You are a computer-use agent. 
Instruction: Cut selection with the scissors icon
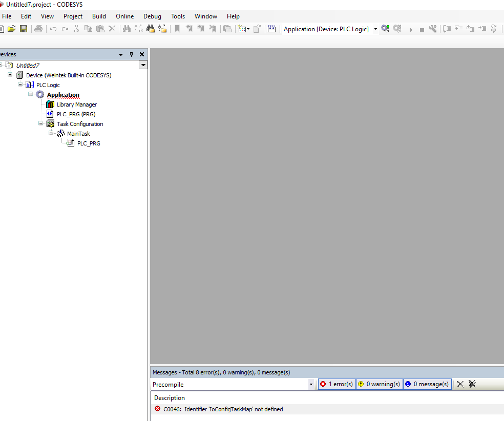click(76, 29)
